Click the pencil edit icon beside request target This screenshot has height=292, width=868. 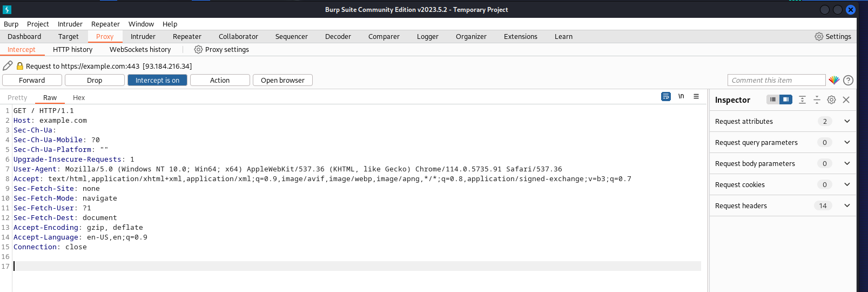8,65
